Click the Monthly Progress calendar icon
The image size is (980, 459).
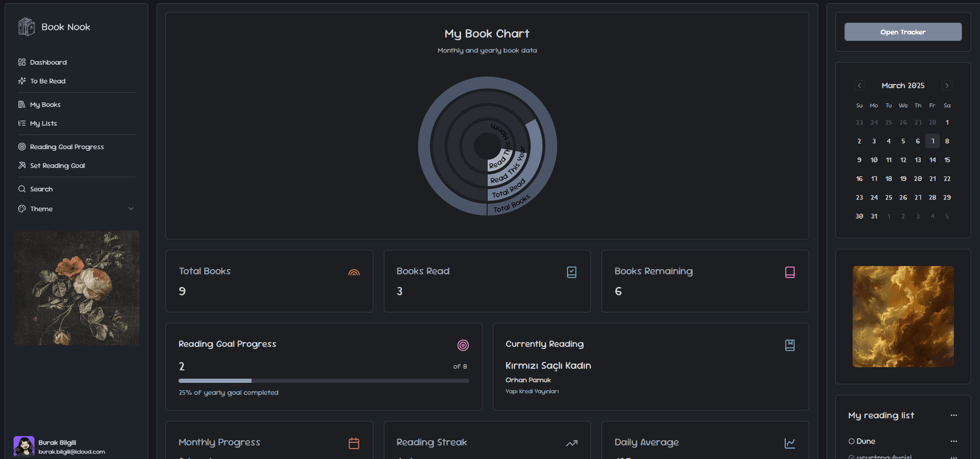coord(353,443)
